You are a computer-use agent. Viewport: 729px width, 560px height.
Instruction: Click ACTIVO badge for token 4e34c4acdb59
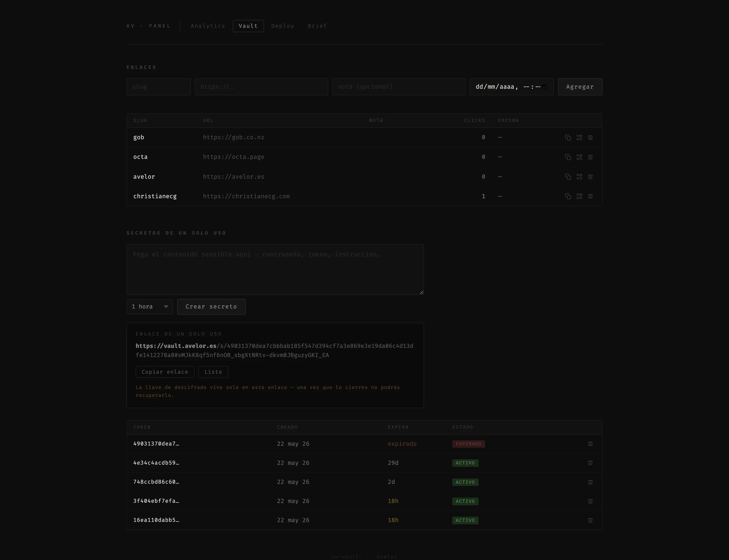tap(465, 463)
